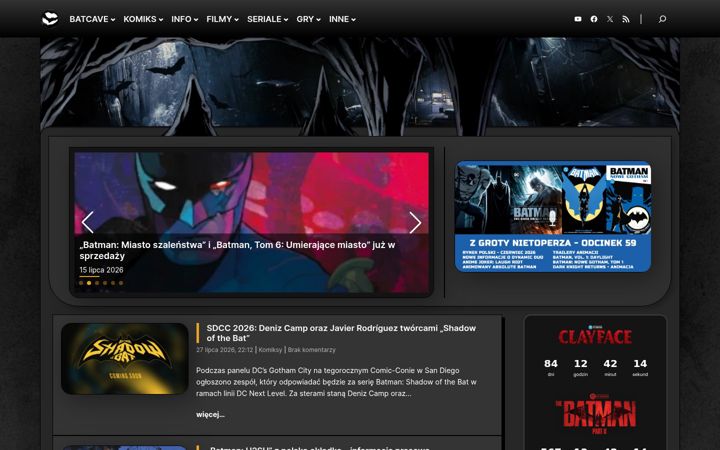Open the Facebook page icon

[x=594, y=19]
